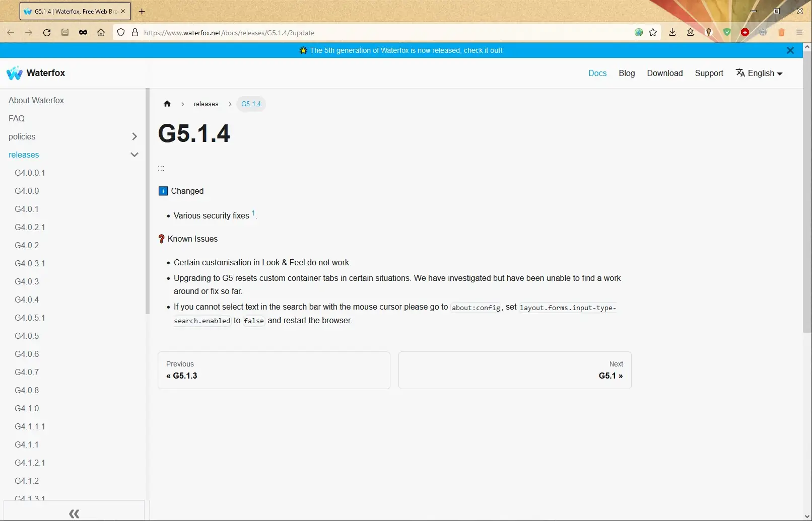
Task: Expand the policies section chevron
Action: coord(134,136)
